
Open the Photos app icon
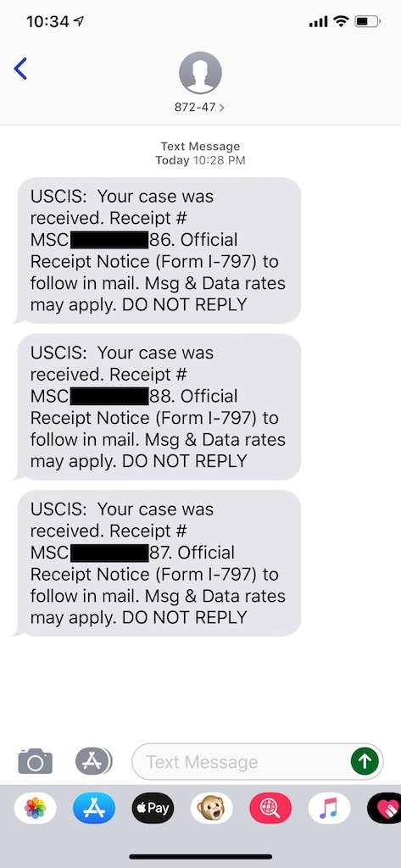click(x=35, y=808)
